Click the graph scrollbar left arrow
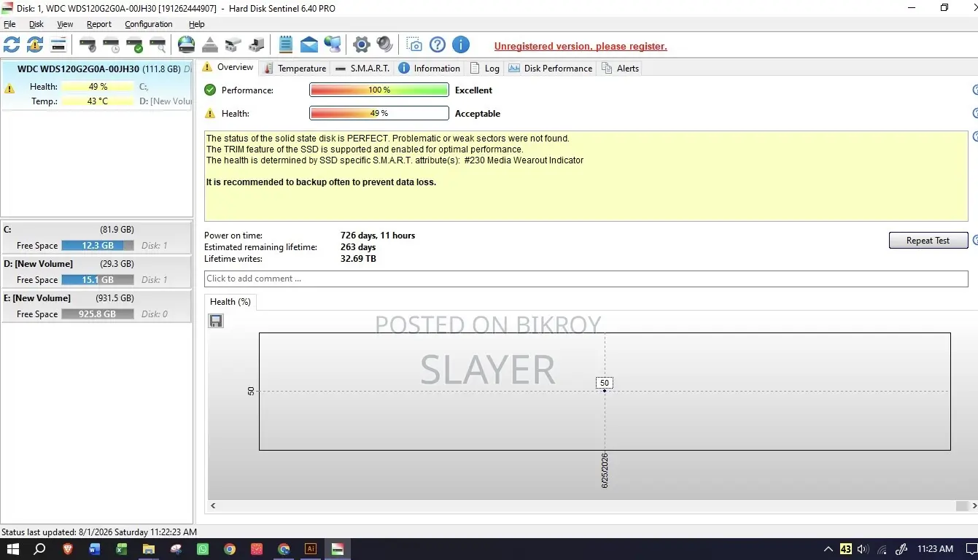Viewport: 978px width, 560px height. (213, 505)
